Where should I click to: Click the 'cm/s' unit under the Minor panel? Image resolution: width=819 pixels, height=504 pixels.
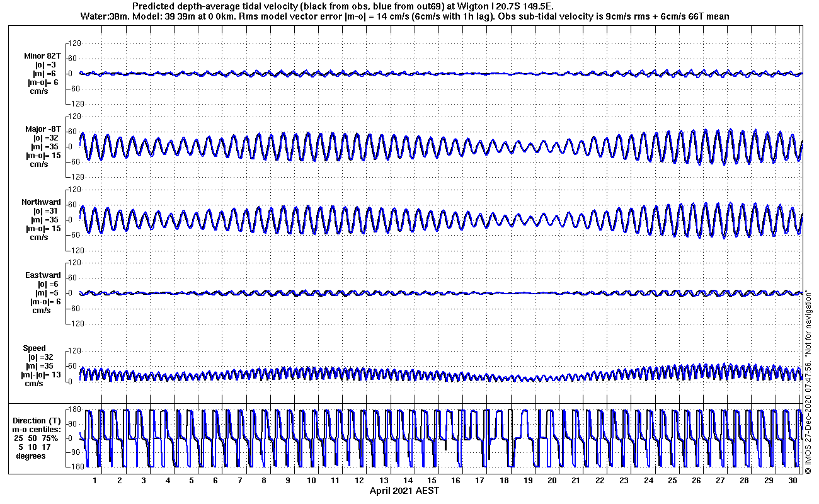(40, 91)
